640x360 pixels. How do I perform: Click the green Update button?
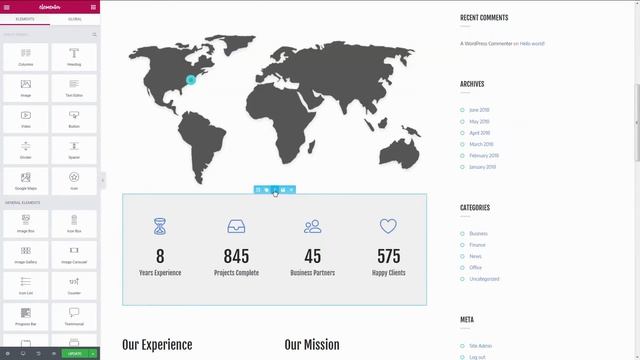coord(75,353)
